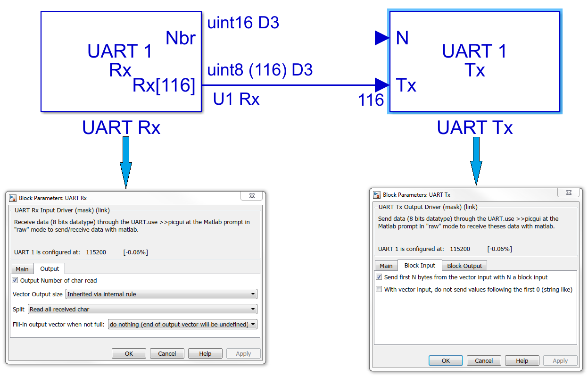
Task: Open the Main tab of UART Rx dialog
Action: point(22,268)
